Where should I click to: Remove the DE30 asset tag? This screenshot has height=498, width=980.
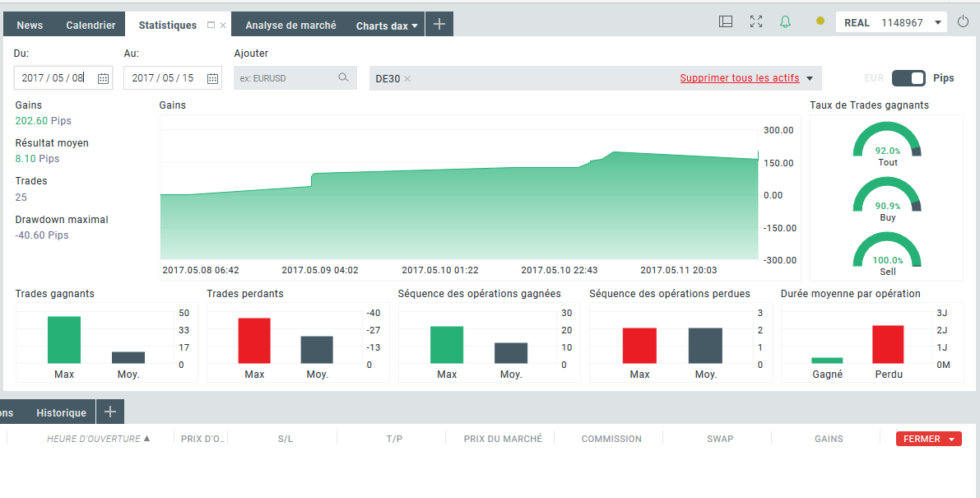[x=407, y=79]
